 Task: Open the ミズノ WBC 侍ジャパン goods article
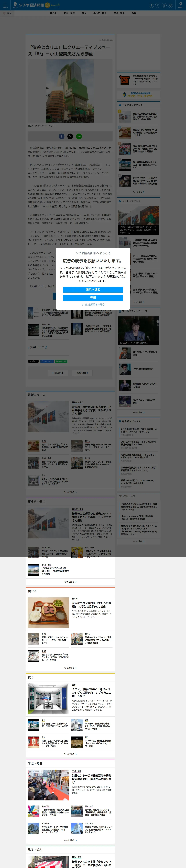point(92,693)
